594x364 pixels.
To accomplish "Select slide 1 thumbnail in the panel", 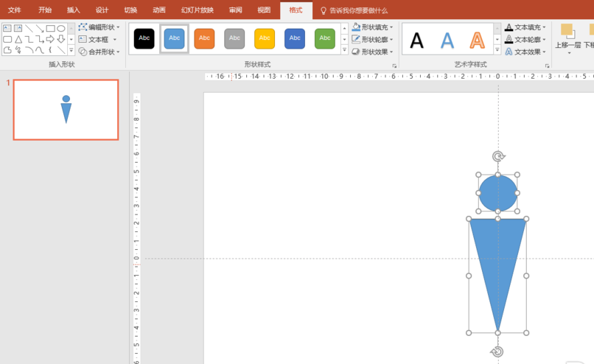I will 66,110.
